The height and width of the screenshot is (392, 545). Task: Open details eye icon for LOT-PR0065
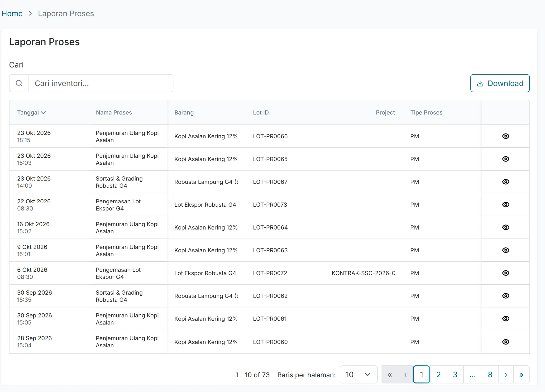point(506,159)
